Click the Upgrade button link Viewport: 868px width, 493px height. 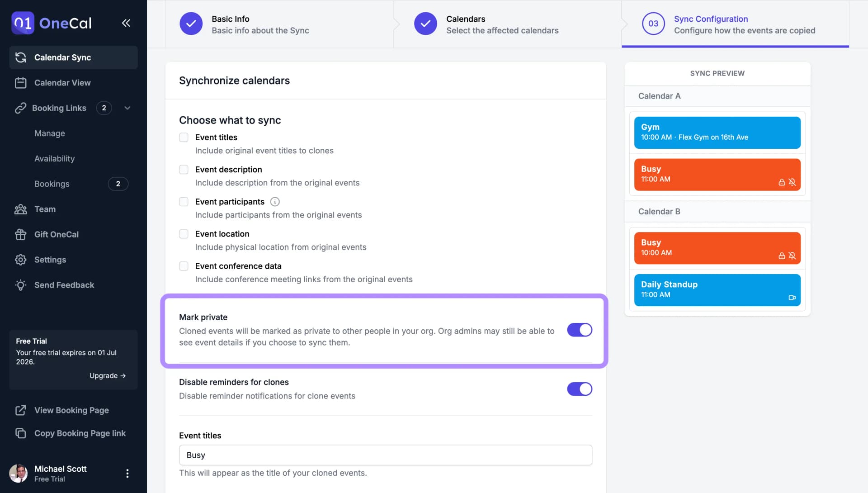click(x=107, y=375)
